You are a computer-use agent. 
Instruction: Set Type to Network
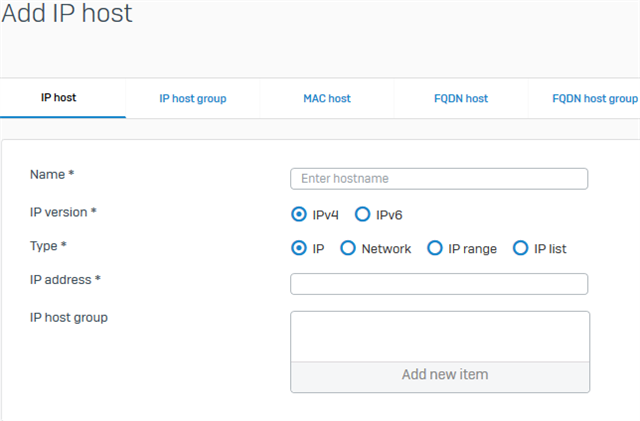348,248
